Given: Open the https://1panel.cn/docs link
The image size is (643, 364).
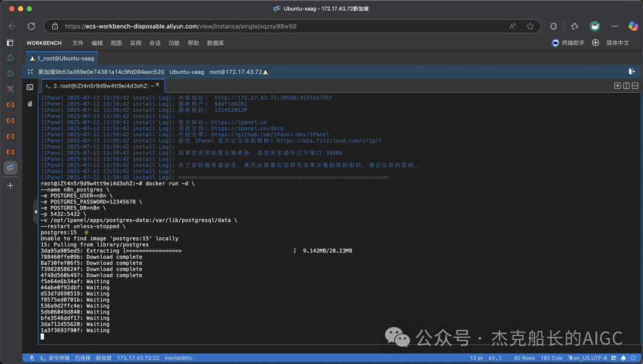Looking at the screenshot, I should point(247,128).
